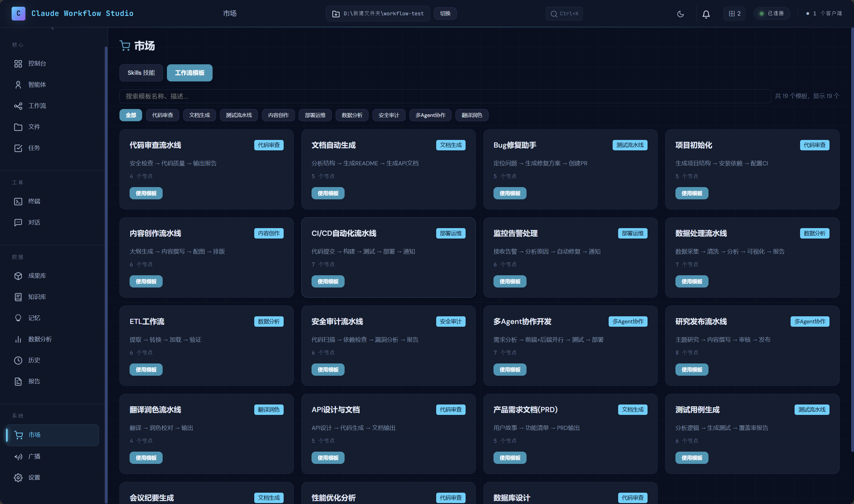Use the 测试用例生成 template
Viewport: 854px width, 504px height.
coord(692,458)
